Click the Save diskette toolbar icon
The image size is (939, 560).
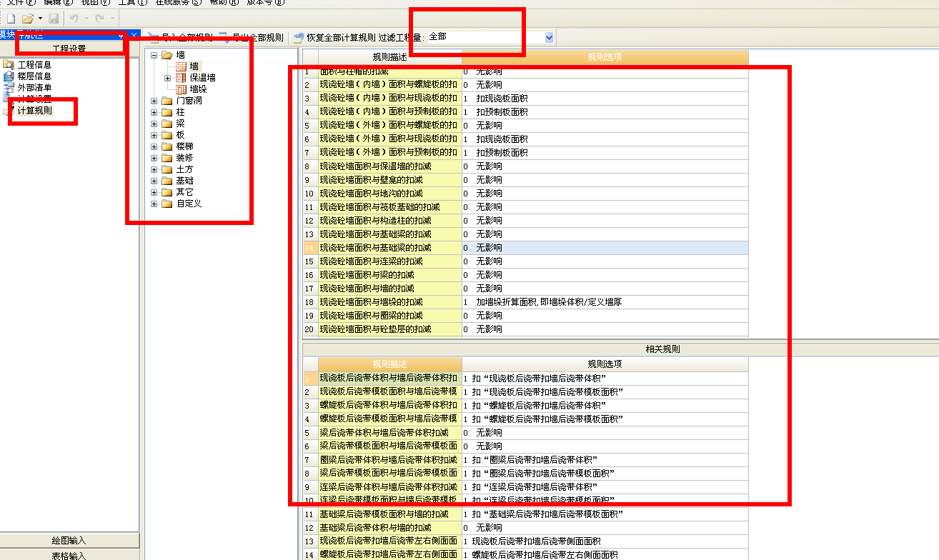(54, 18)
